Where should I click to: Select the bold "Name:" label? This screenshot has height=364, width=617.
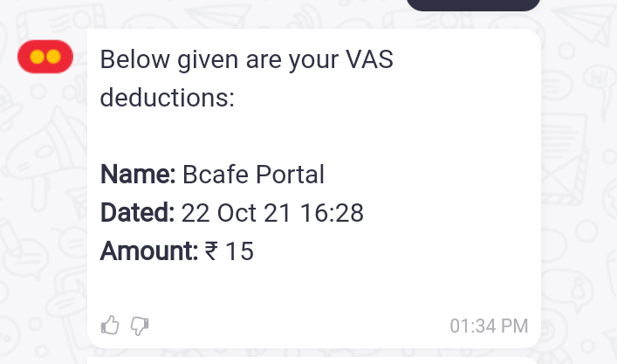tap(138, 175)
